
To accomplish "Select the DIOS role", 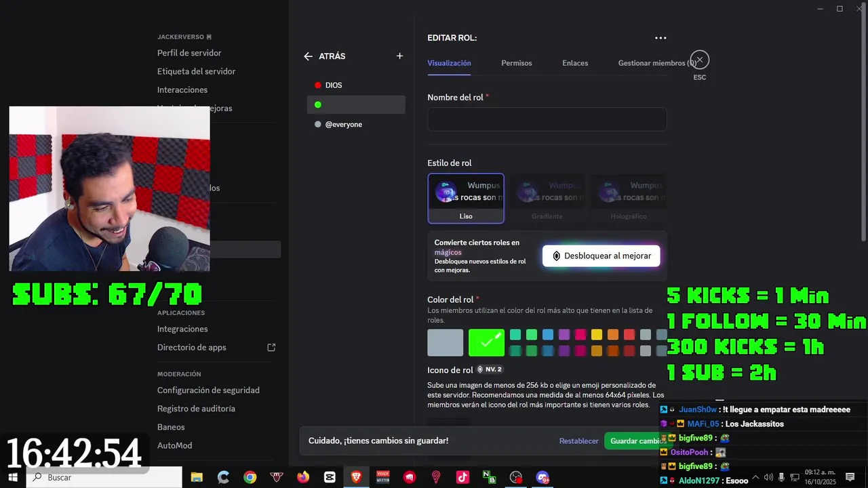I will (x=356, y=85).
